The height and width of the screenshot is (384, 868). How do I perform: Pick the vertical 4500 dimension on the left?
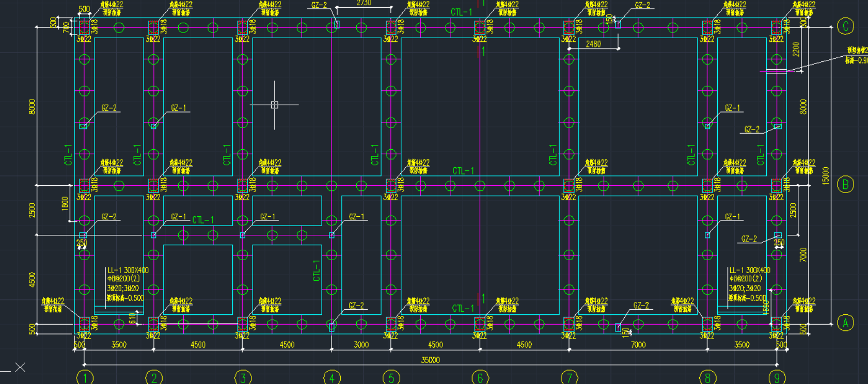click(x=32, y=280)
